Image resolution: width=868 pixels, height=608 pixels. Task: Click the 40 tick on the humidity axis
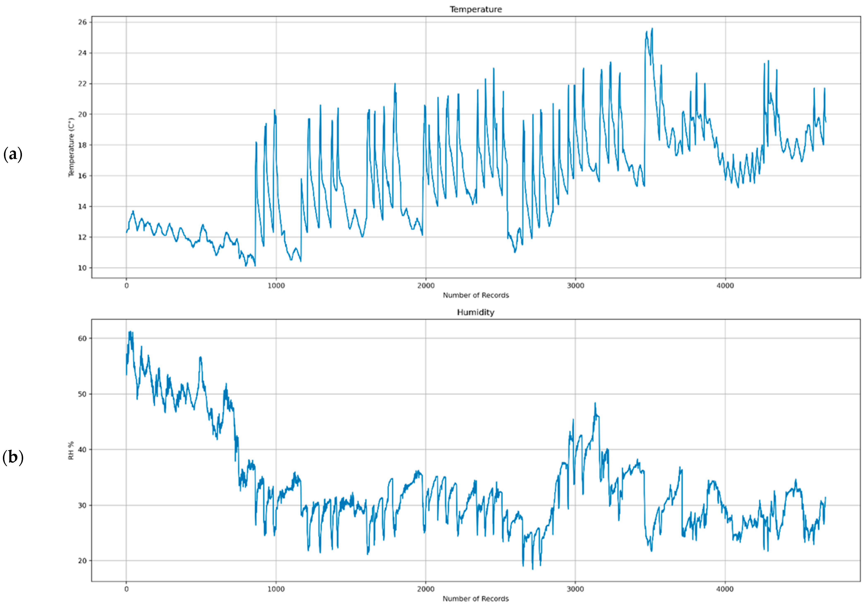82,450
